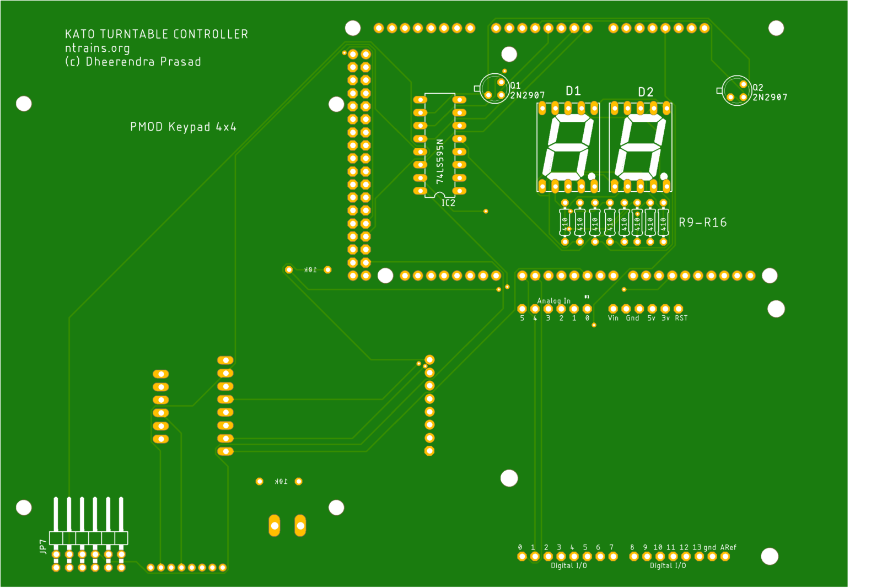
Task: Click Analog In pin 0 pad
Action: point(587,309)
